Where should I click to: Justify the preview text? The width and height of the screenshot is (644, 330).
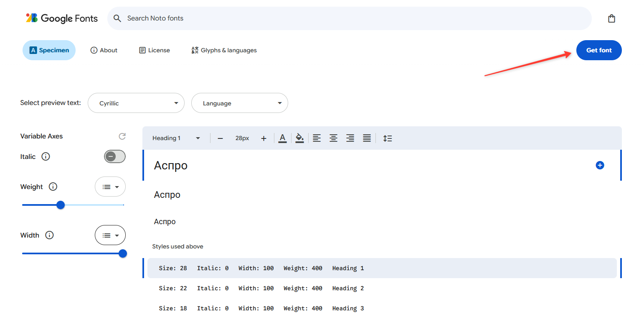click(367, 138)
